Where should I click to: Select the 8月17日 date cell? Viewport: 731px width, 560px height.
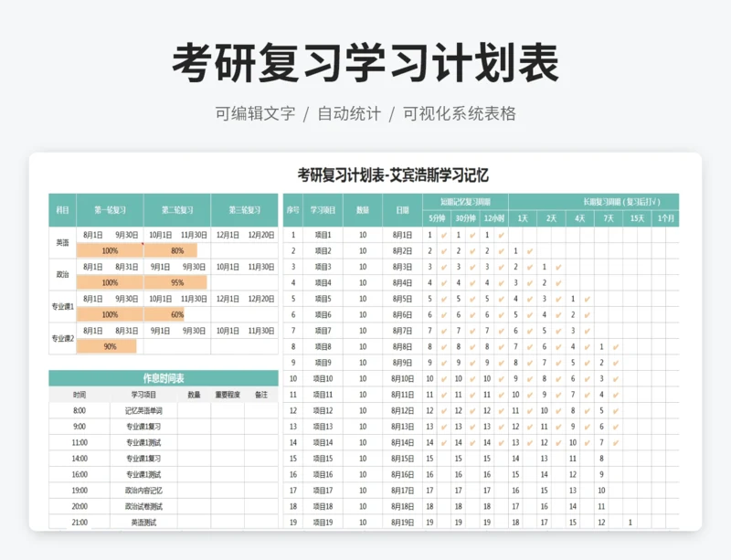[402, 491]
